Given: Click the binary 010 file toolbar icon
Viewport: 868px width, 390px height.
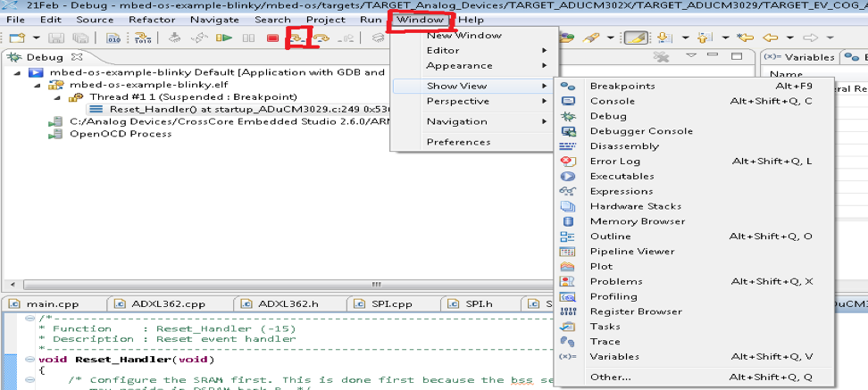Looking at the screenshot, I should pos(113,37).
